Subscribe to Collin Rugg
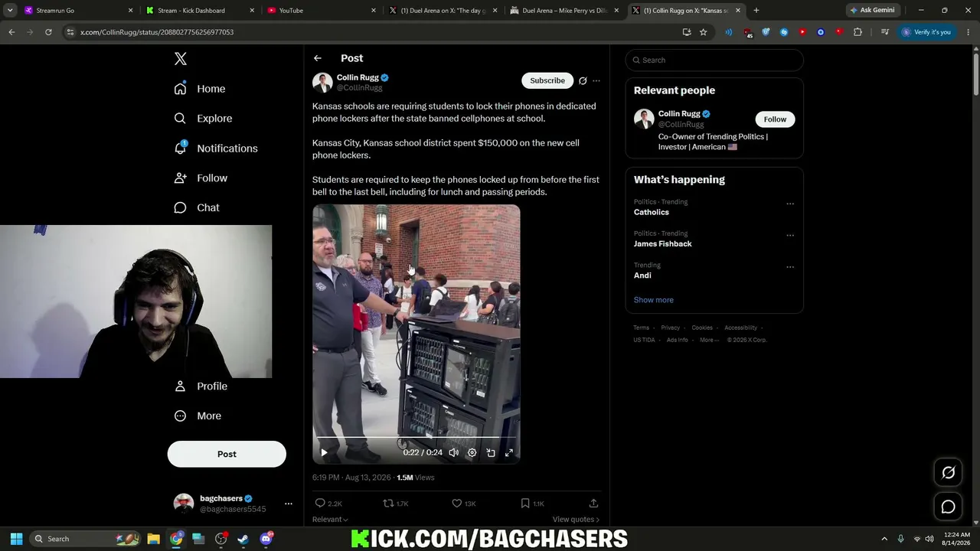The width and height of the screenshot is (980, 551). (547, 80)
